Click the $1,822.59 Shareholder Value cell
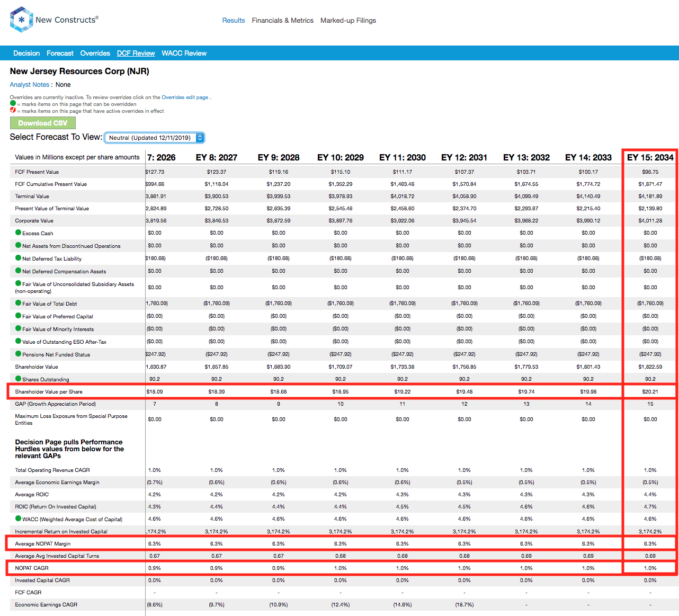The image size is (679, 616). [x=650, y=367]
